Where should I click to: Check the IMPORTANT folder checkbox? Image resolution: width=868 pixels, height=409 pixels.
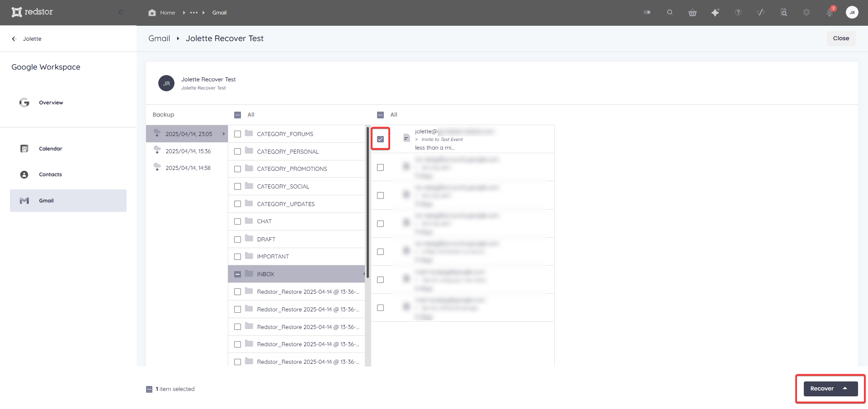tap(237, 257)
